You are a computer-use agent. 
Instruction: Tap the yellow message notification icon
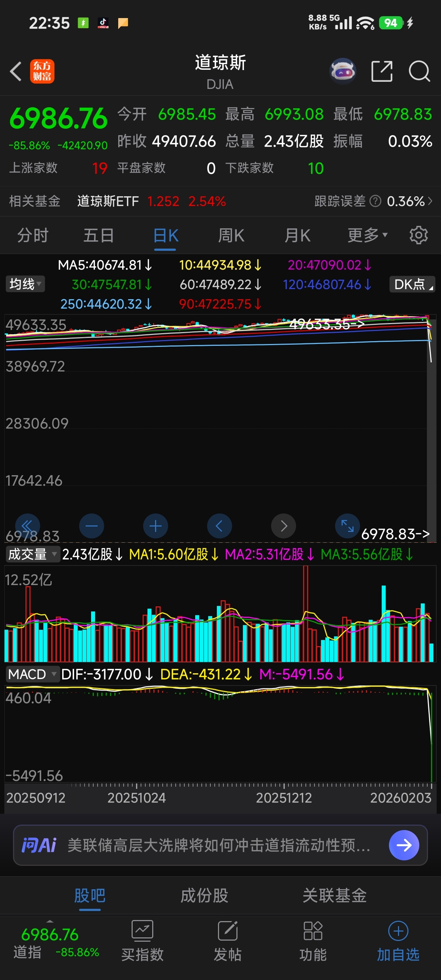pos(123,23)
